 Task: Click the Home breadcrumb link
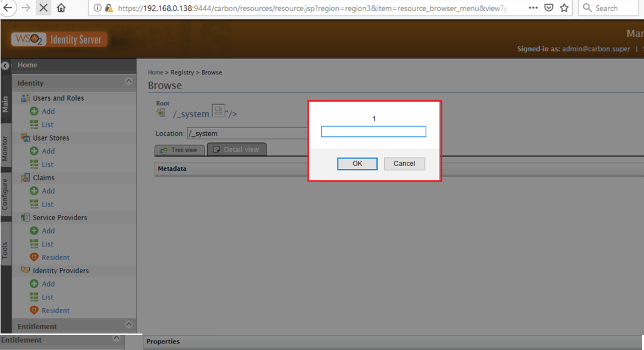(x=155, y=73)
